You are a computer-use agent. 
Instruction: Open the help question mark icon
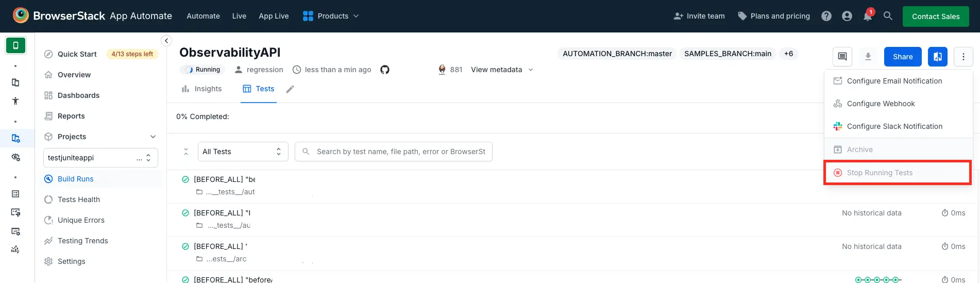pyautogui.click(x=826, y=16)
